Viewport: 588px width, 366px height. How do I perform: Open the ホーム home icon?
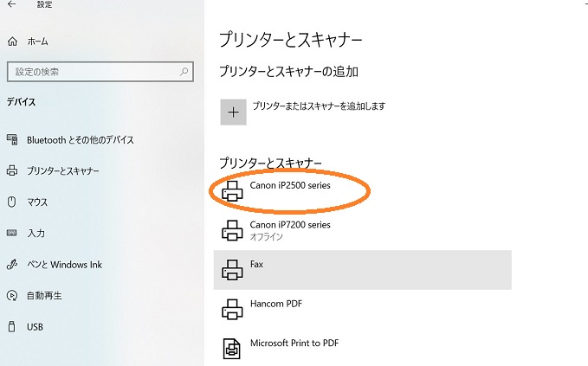(12, 42)
